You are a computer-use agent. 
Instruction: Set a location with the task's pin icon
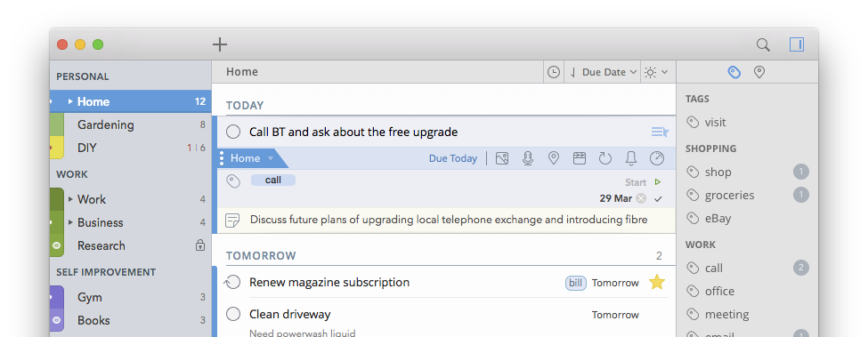(554, 158)
